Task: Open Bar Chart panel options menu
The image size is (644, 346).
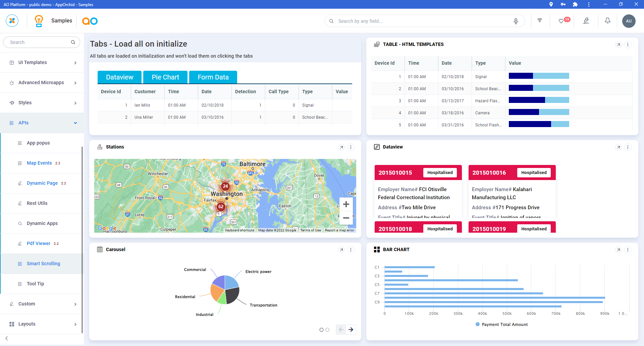Action: pos(628,250)
